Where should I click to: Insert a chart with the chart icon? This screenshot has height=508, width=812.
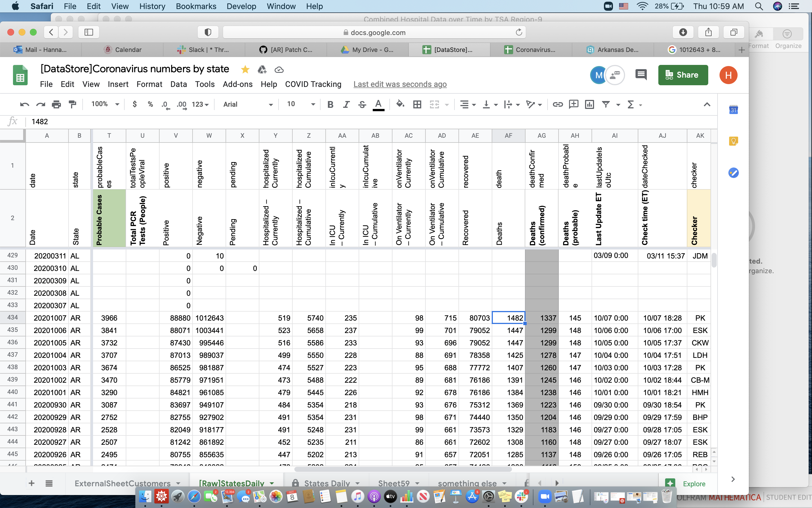click(x=590, y=104)
